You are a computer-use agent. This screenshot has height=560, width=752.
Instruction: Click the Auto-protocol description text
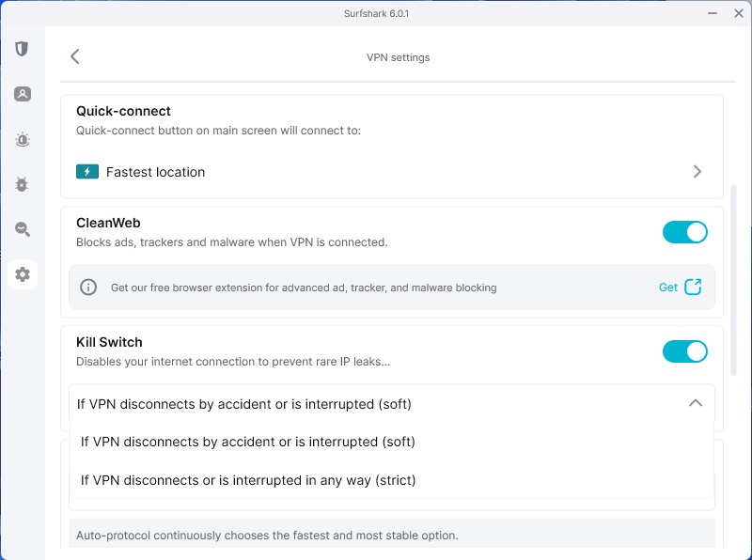tap(267, 535)
